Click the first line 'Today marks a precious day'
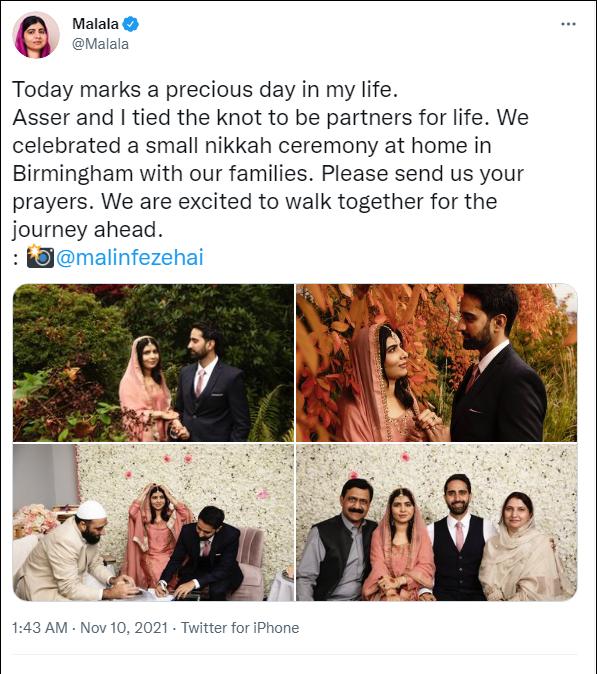The width and height of the screenshot is (597, 674). click(205, 89)
